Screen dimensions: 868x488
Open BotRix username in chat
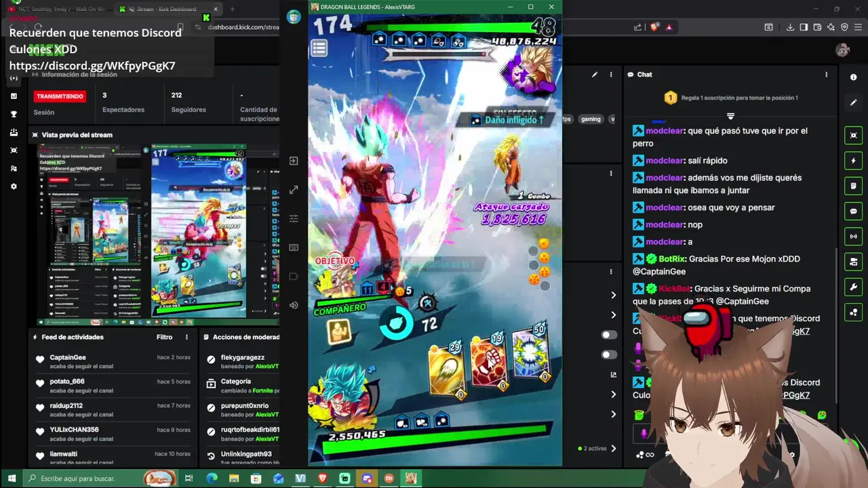[x=671, y=259]
